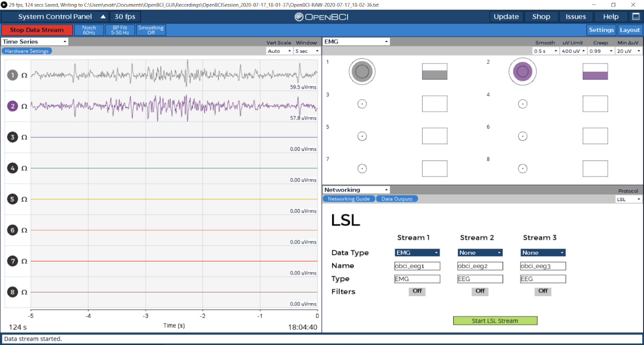Open the Vert Scale Auto dropdown
The width and height of the screenshot is (644, 345).
pos(279,51)
